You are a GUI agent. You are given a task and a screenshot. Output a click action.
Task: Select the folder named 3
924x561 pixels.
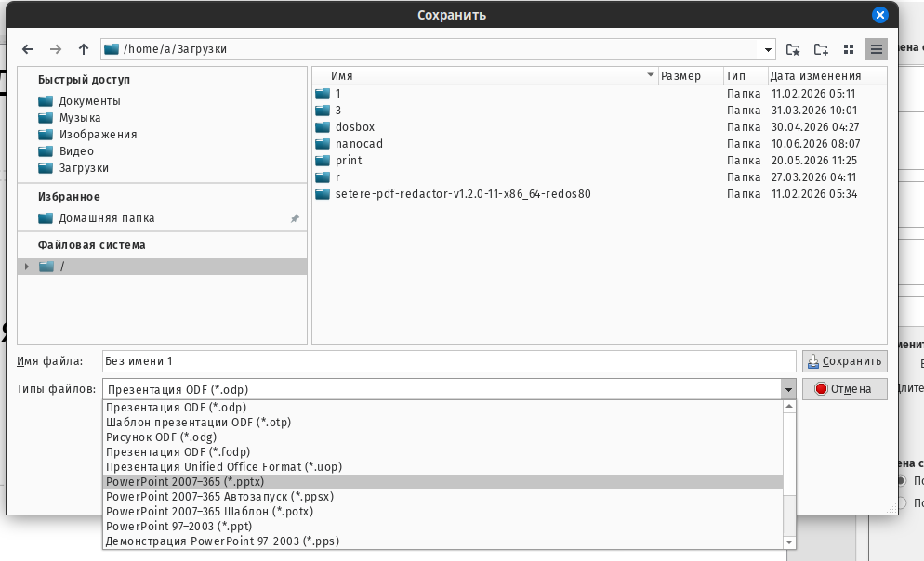click(338, 111)
